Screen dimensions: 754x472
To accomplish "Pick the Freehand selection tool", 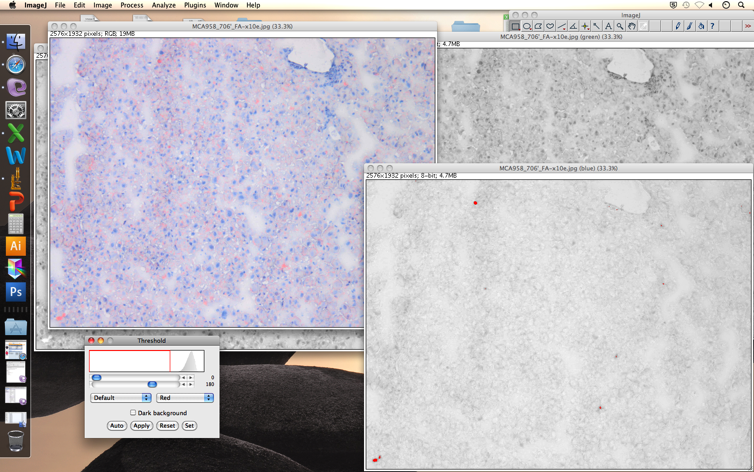I will click(550, 26).
